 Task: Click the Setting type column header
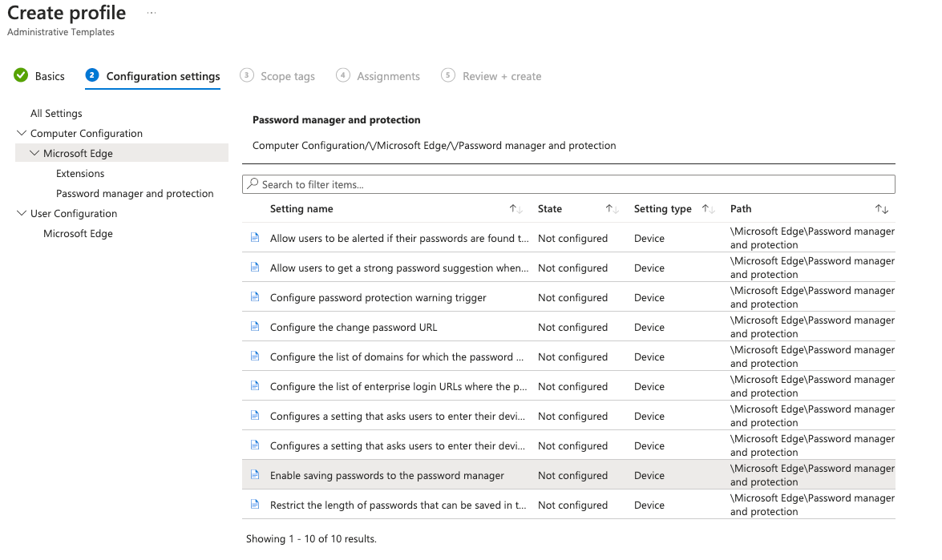coord(663,209)
